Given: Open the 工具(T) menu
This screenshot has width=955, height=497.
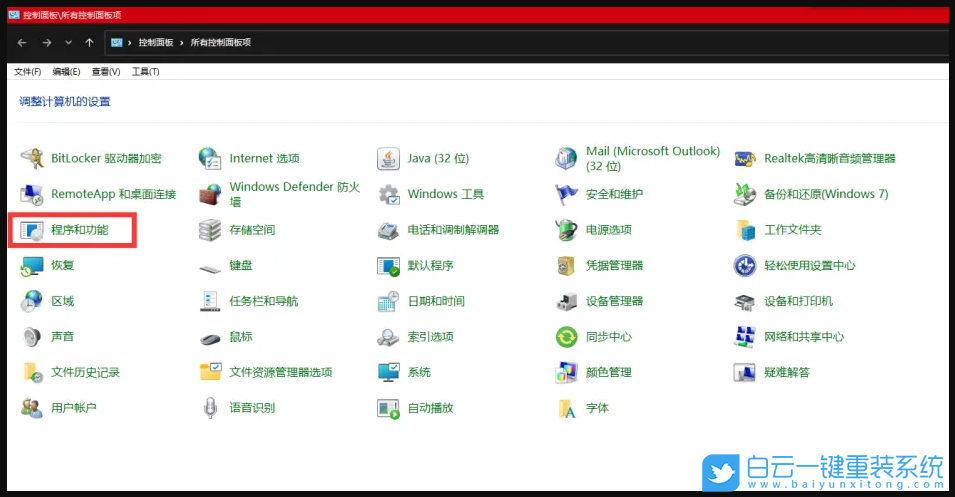Looking at the screenshot, I should (146, 72).
